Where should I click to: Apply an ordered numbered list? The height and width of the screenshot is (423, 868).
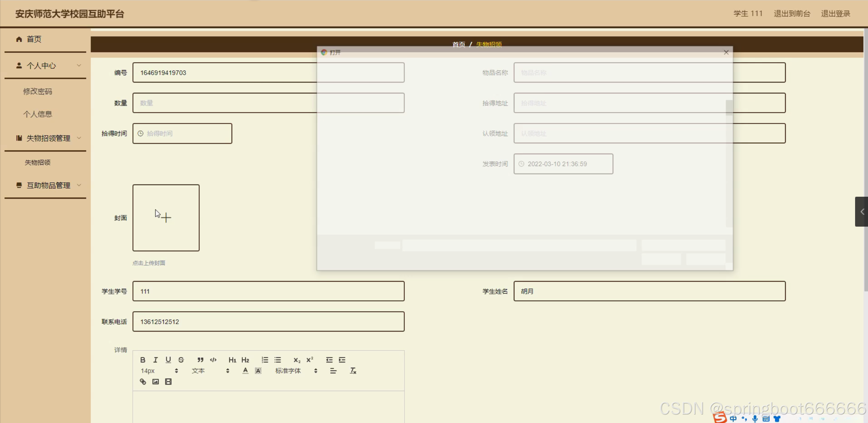click(265, 360)
